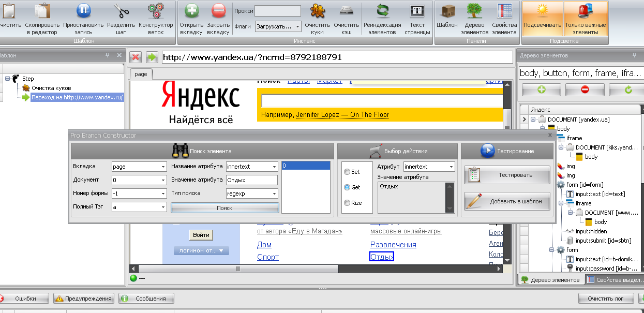Open a new tab with green plus
The image size is (644, 313).
pos(192,10)
